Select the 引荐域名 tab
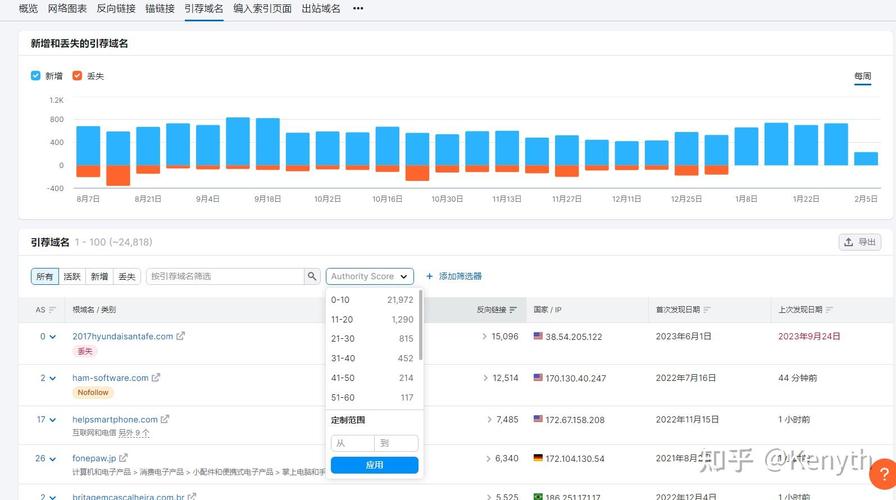Image resolution: width=896 pixels, height=500 pixels. (204, 9)
